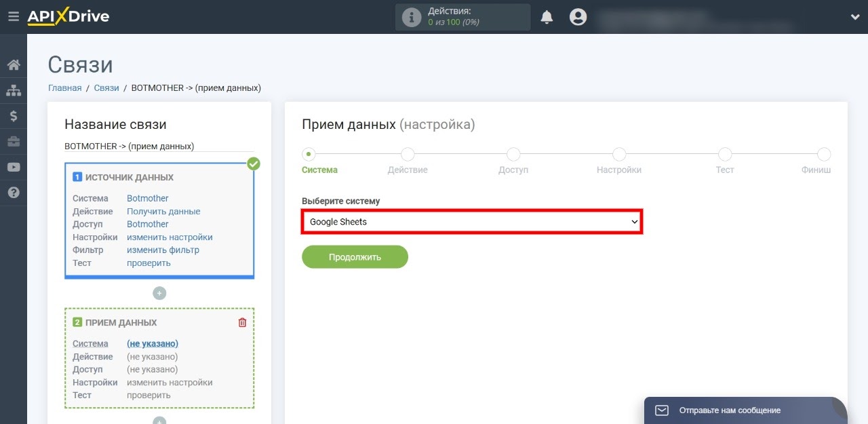Click the Действия counter panel

(462, 17)
